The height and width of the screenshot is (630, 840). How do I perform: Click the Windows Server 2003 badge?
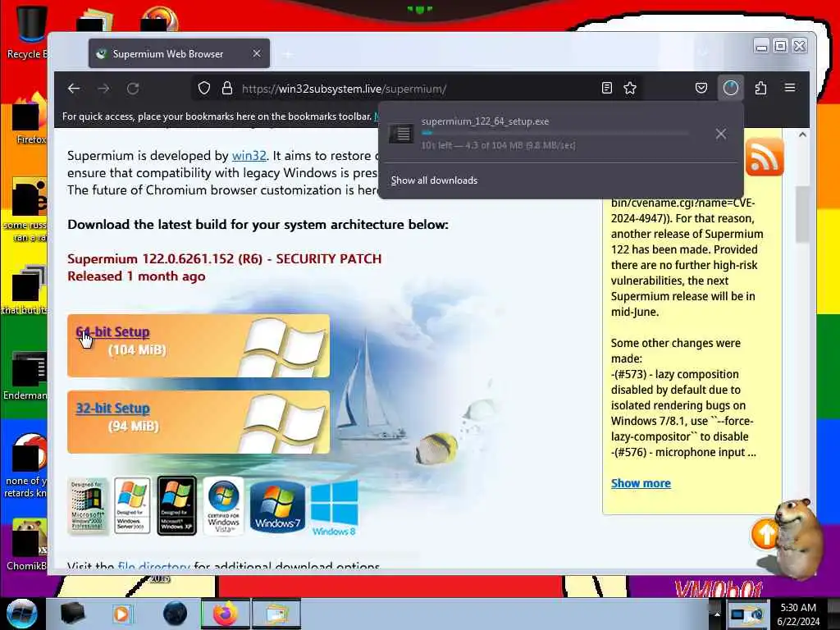pyautogui.click(x=132, y=506)
